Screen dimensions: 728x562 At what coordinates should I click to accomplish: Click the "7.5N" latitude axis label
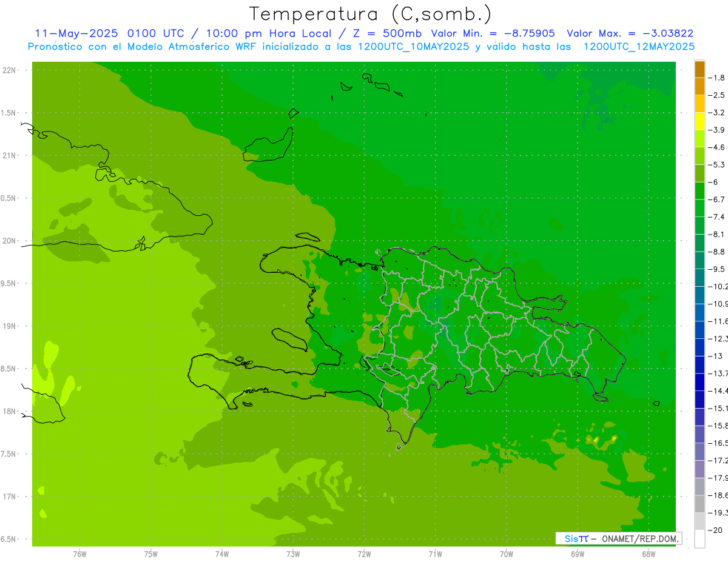pyautogui.click(x=8, y=454)
